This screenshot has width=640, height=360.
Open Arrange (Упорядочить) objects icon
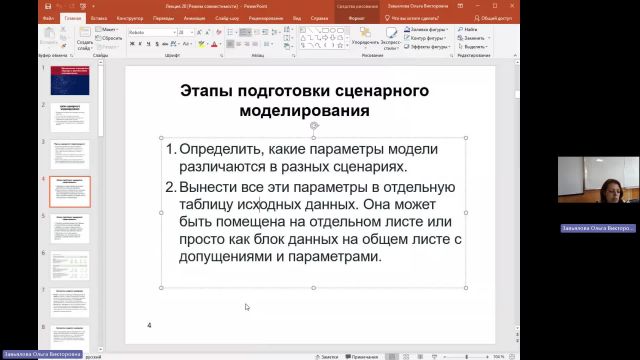click(x=365, y=33)
